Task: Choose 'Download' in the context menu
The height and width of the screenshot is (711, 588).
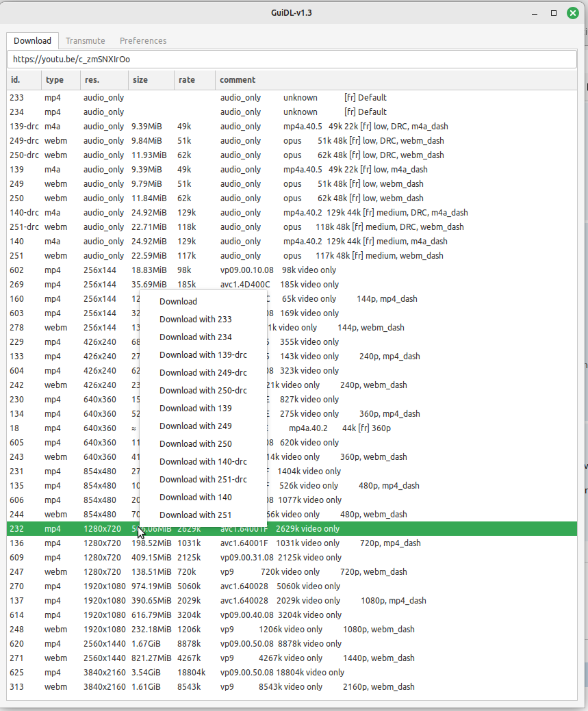Action: [178, 301]
